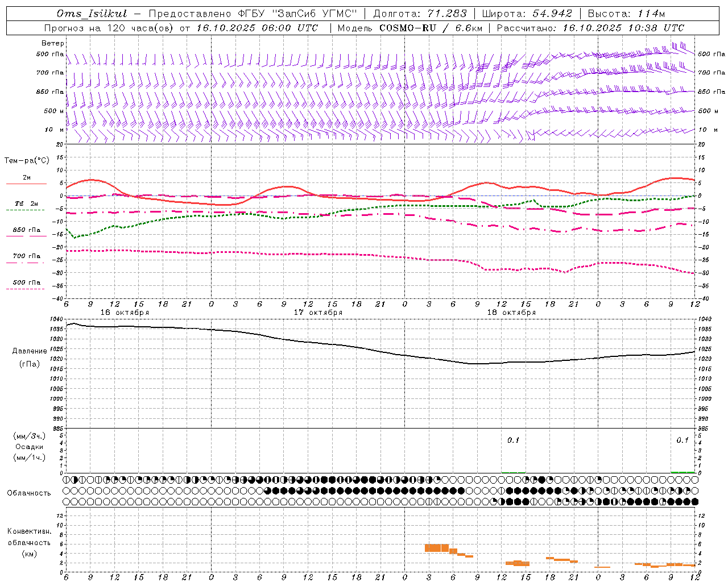Select the Давление pressure panel label
This screenshot has height=582, width=728.
pos(30,351)
